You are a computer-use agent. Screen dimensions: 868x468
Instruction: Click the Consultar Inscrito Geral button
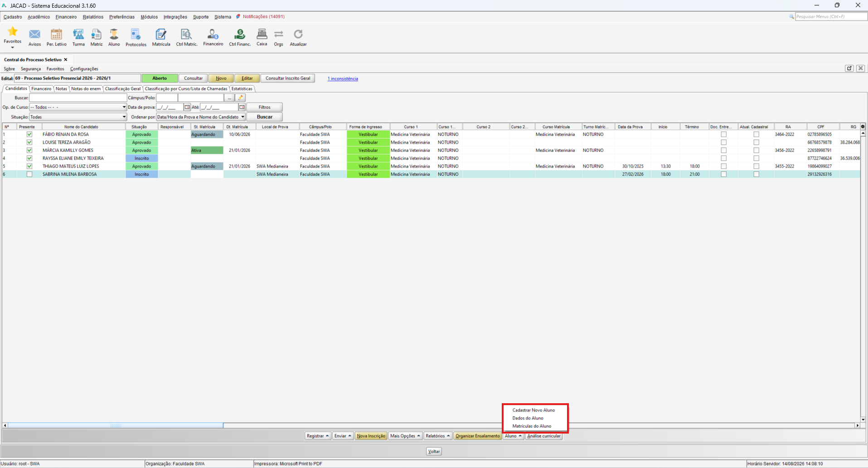[x=288, y=78]
